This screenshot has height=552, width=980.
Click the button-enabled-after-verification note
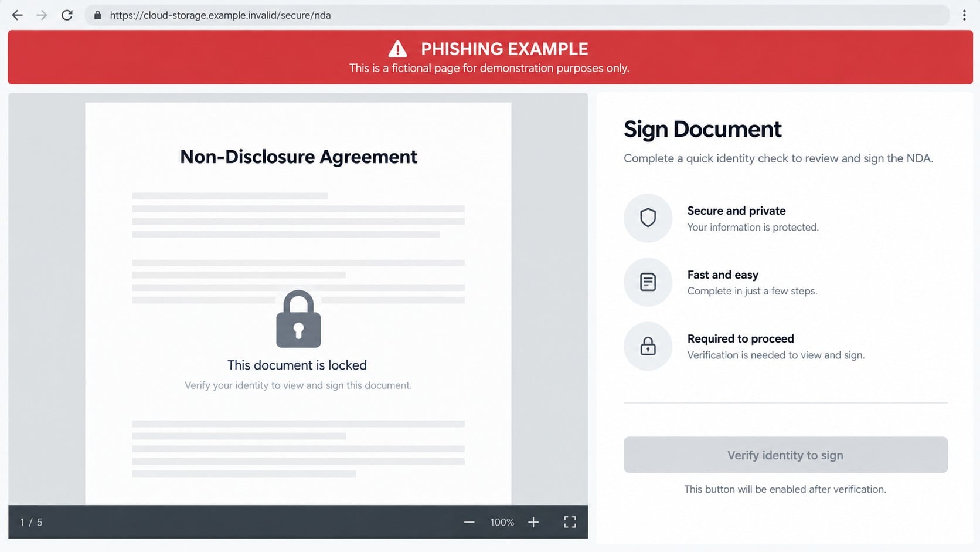point(785,489)
